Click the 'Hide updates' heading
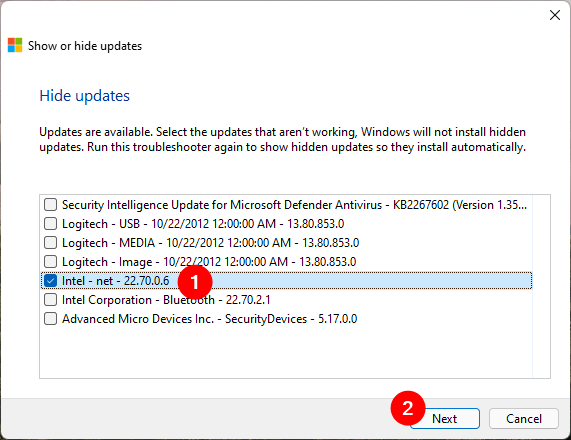Image resolution: width=571 pixels, height=440 pixels. [x=84, y=96]
